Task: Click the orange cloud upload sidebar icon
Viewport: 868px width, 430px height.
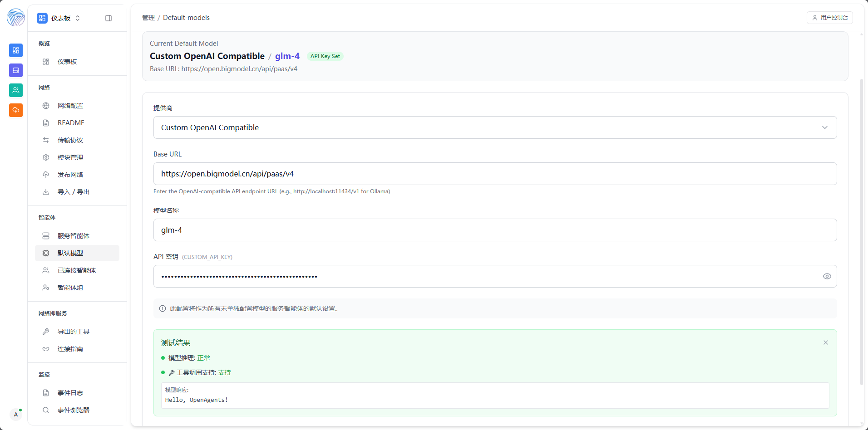Action: (x=15, y=110)
